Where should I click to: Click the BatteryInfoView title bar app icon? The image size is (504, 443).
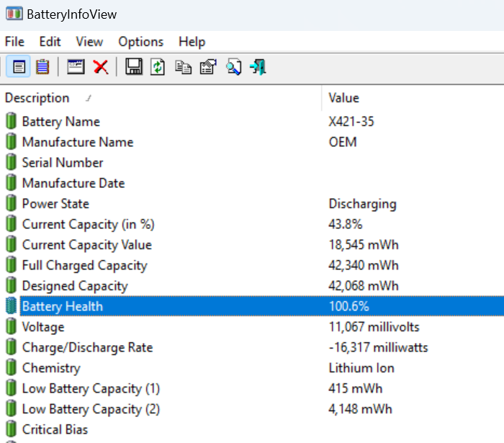point(14,14)
